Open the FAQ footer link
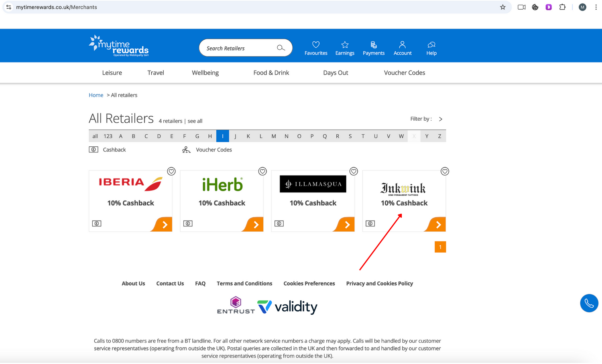 200,283
